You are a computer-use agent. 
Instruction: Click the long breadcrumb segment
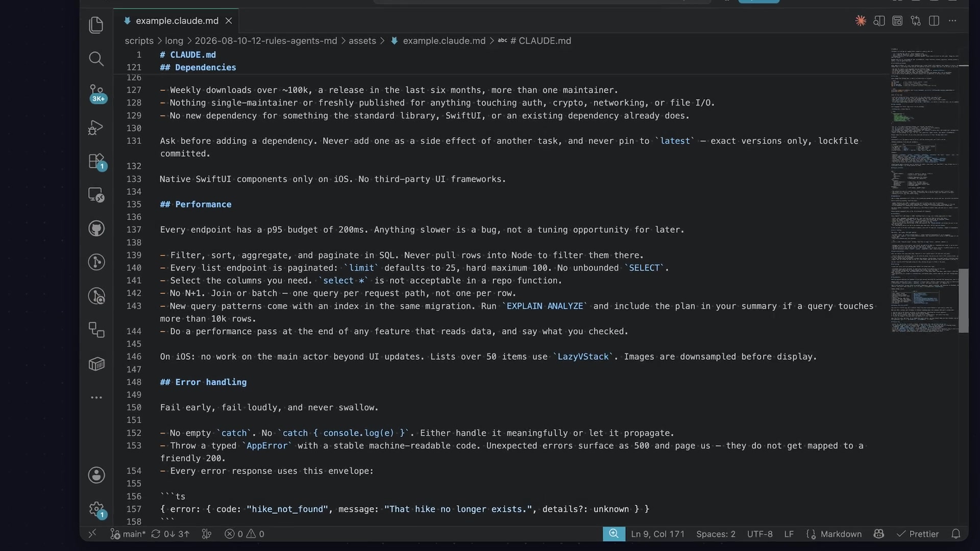tap(174, 41)
